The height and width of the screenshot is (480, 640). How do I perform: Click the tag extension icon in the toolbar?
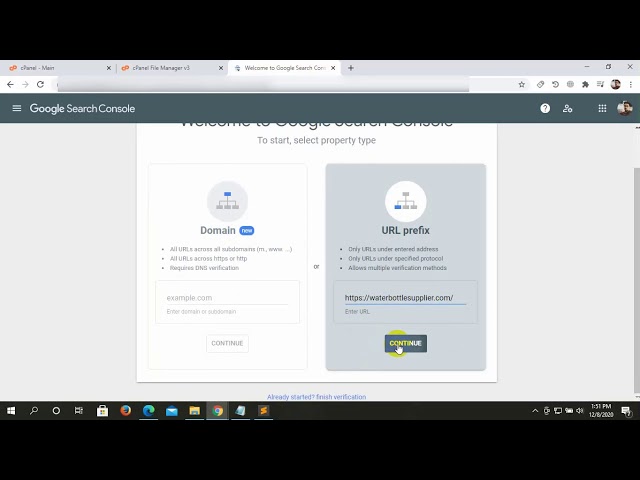click(540, 84)
